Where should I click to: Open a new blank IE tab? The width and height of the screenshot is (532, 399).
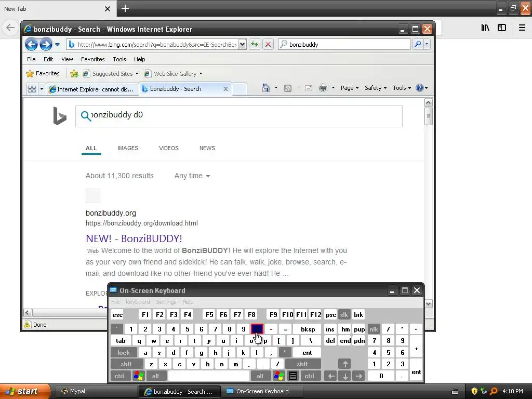(240, 89)
